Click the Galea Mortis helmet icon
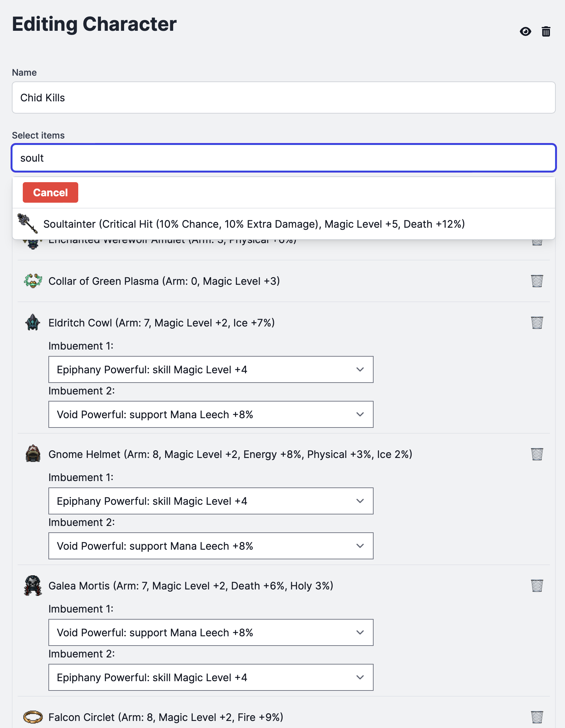 point(33,586)
